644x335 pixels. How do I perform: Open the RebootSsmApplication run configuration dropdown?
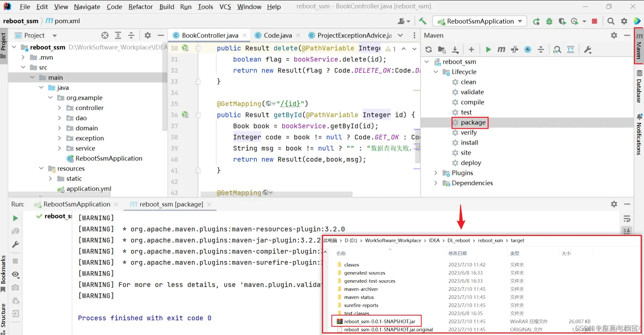point(480,21)
